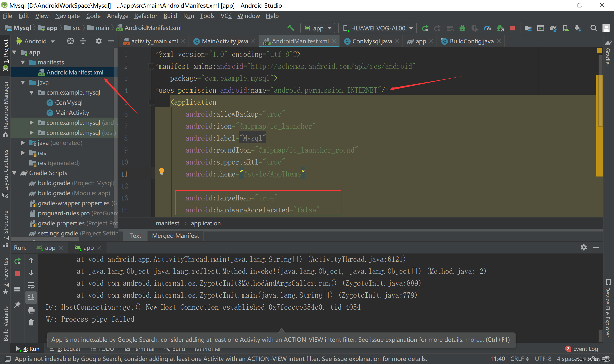Open the Build menu

(x=170, y=16)
